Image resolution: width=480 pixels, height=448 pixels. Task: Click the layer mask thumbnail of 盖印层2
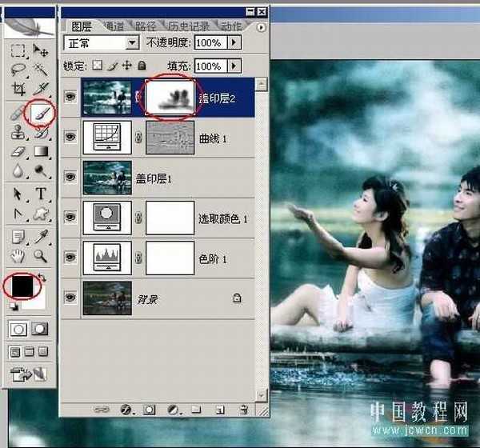[169, 97]
